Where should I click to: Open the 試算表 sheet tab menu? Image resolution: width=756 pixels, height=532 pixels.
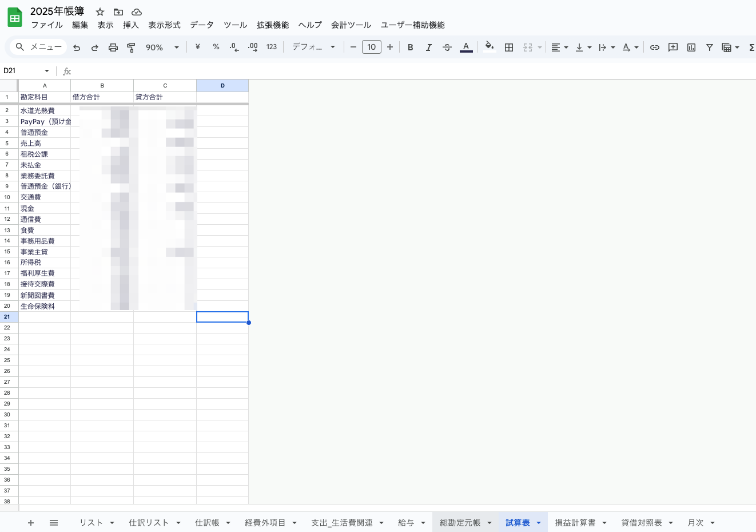(538, 522)
